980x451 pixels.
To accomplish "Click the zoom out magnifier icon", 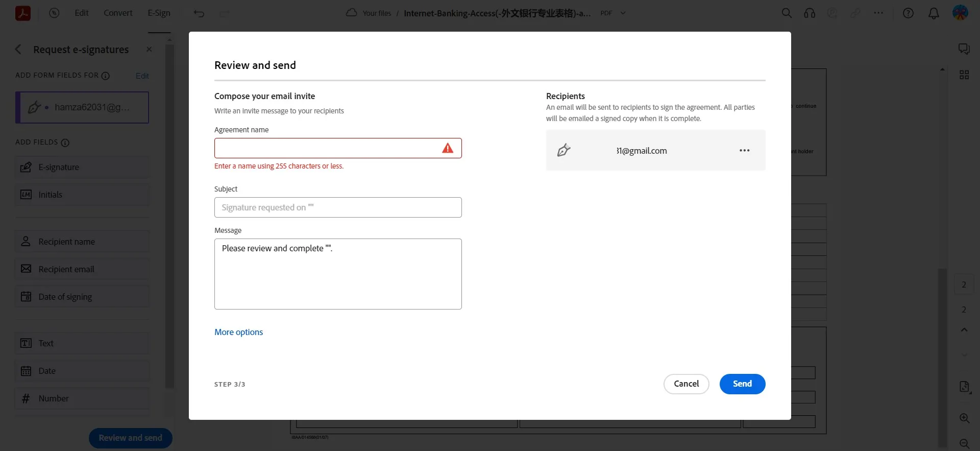I will tap(964, 443).
